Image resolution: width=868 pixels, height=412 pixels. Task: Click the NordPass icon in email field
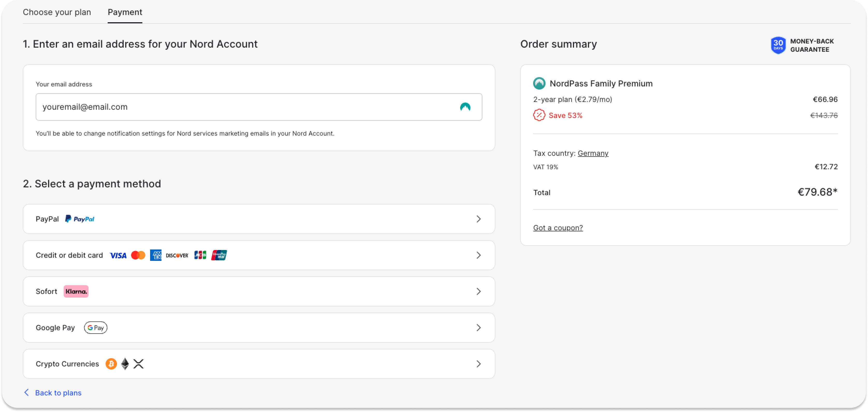[x=465, y=107]
